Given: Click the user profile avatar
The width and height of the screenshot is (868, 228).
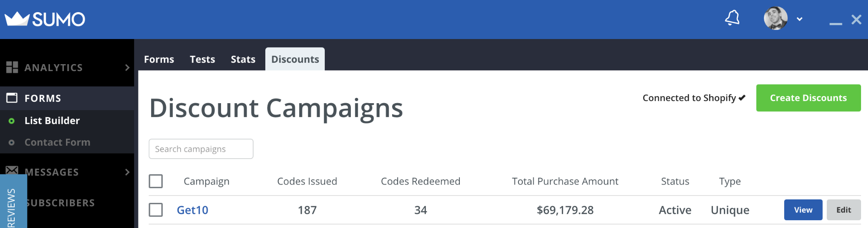Looking at the screenshot, I should (776, 19).
